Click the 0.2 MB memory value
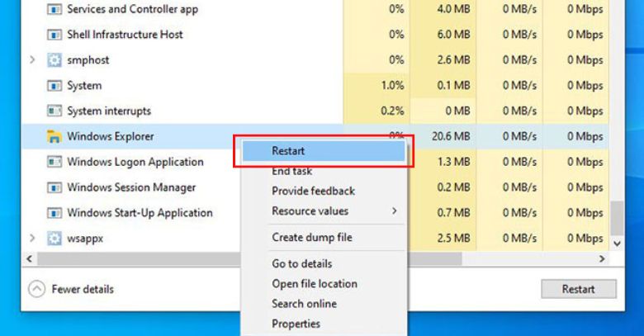Viewport: 644px width, 336px height. point(453,187)
